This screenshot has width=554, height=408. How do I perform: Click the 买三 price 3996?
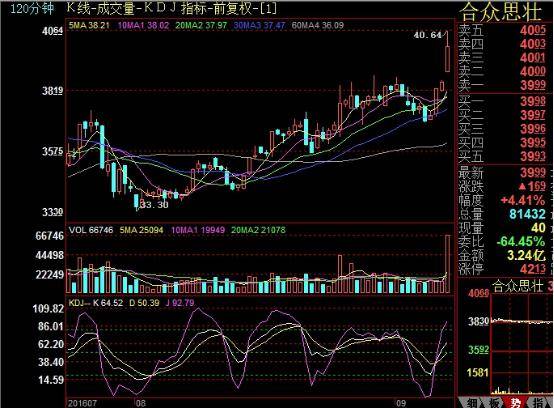(x=533, y=129)
